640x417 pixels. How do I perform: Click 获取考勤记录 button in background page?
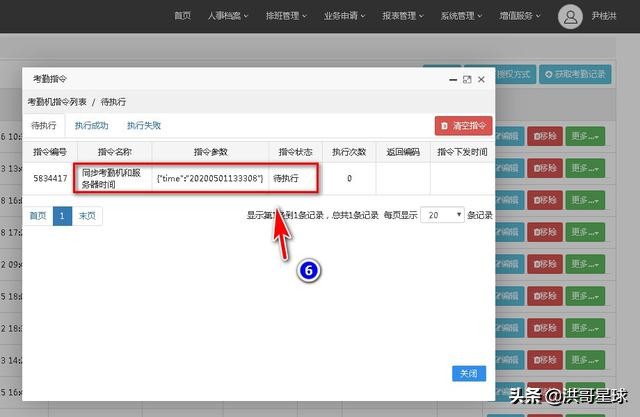[575, 74]
